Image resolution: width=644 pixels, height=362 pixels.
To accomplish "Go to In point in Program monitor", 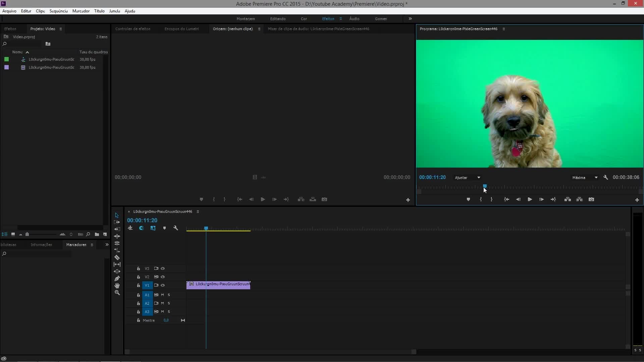I will [x=506, y=199].
